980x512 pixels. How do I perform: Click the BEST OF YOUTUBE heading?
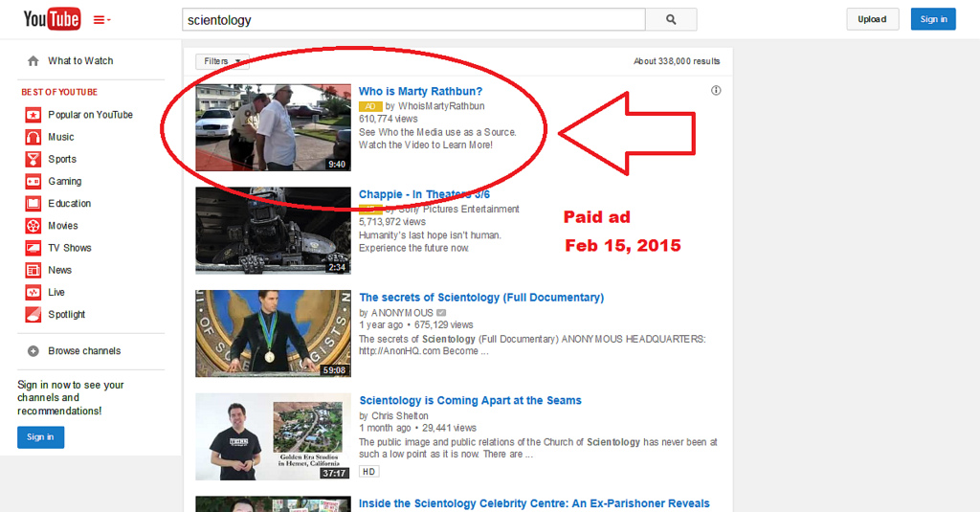pos(59,92)
